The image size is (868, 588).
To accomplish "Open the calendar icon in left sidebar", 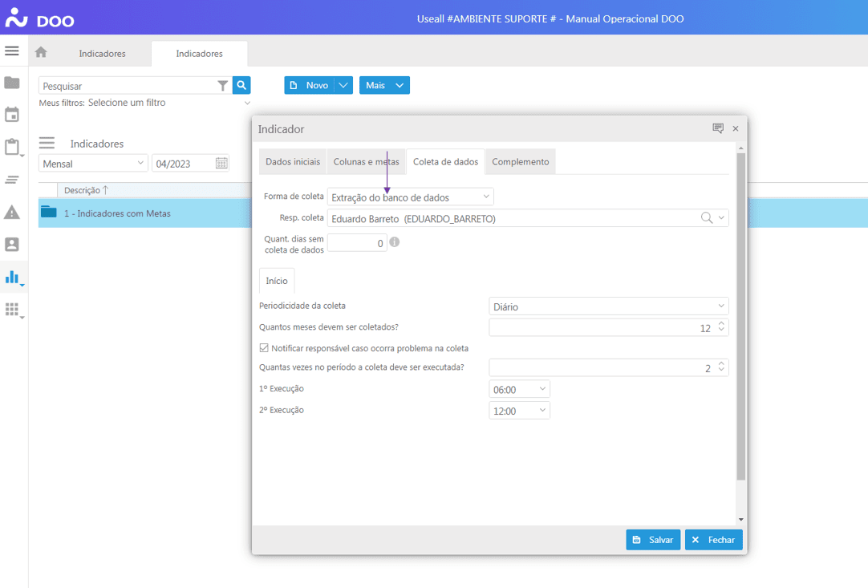I will [12, 115].
